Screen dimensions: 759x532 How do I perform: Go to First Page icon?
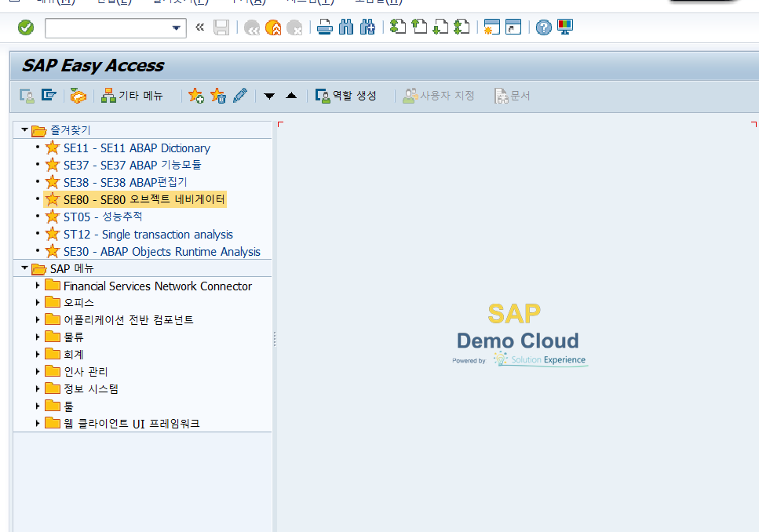[398, 27]
